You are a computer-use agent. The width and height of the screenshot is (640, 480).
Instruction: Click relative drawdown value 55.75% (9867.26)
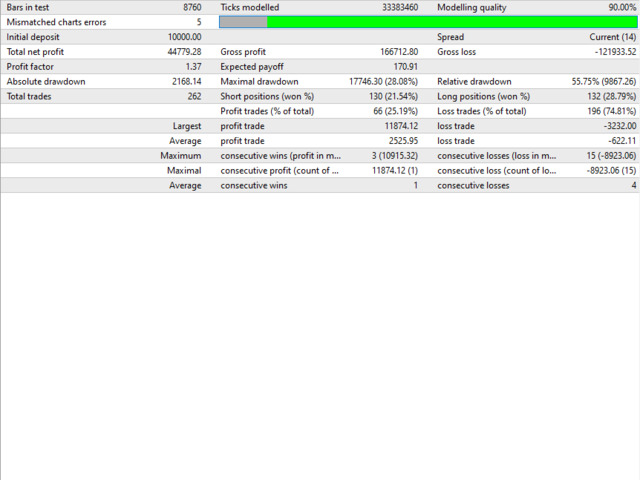[604, 82]
